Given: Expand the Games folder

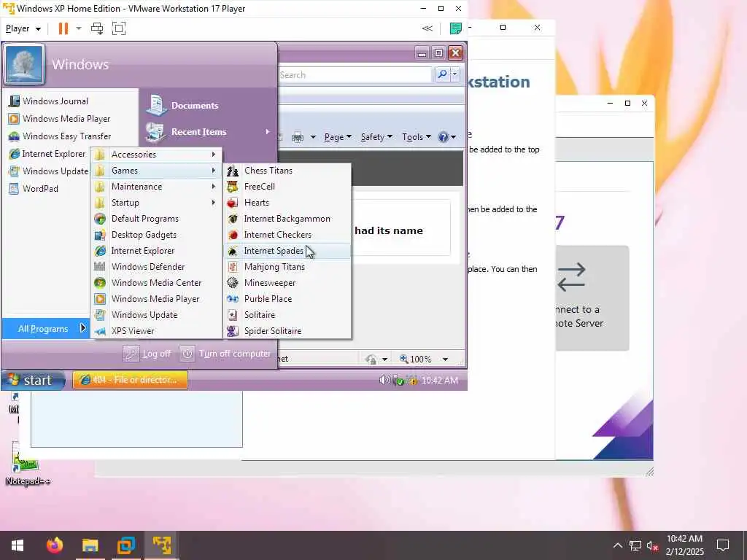Looking at the screenshot, I should click(x=156, y=171).
